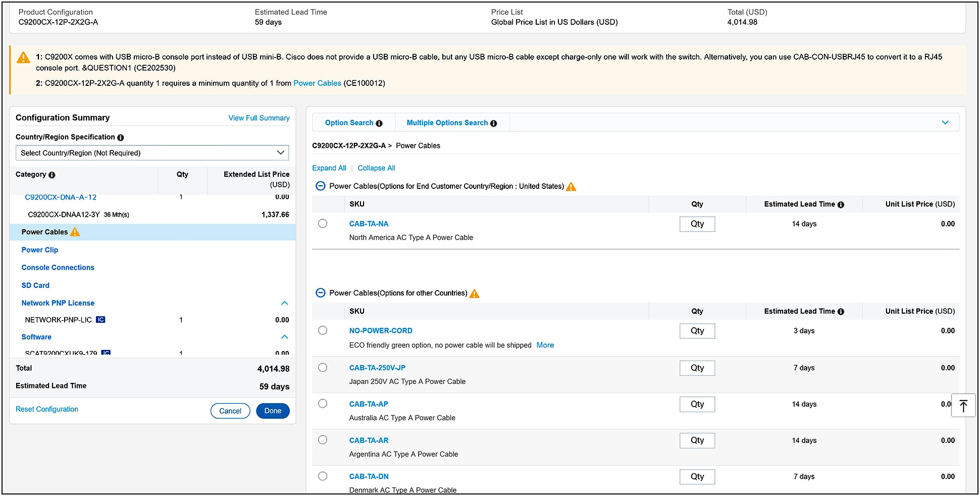980x496 pixels.
Task: Collapse Power Cables for other Countries group
Action: 320,293
